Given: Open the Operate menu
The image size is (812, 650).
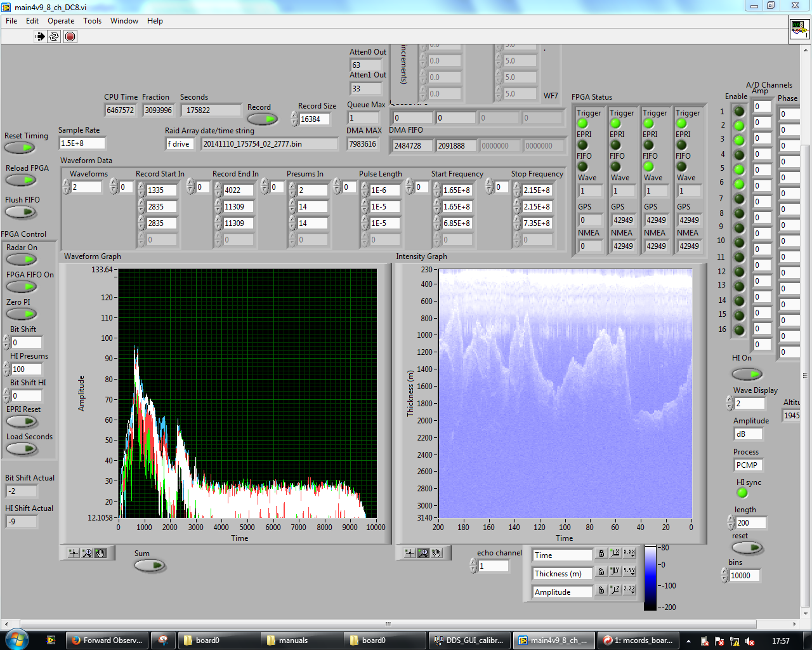Looking at the screenshot, I should click(x=61, y=21).
